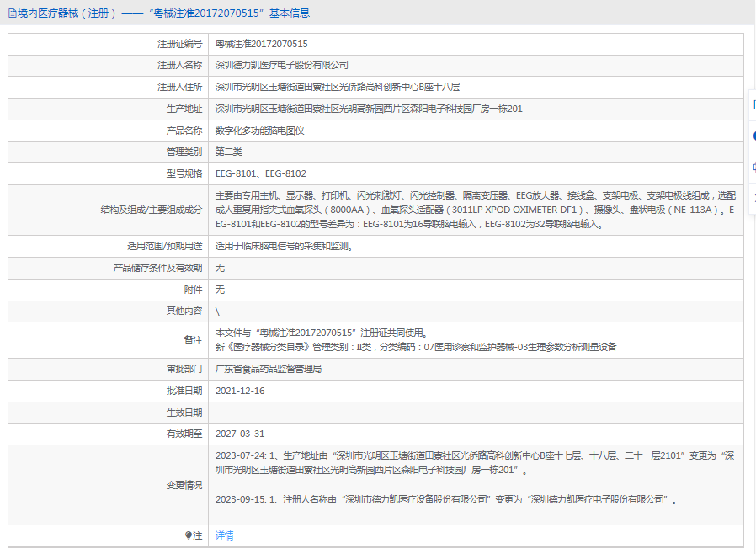
Task: Click the 无 value in 附件 row
Action: (x=220, y=290)
